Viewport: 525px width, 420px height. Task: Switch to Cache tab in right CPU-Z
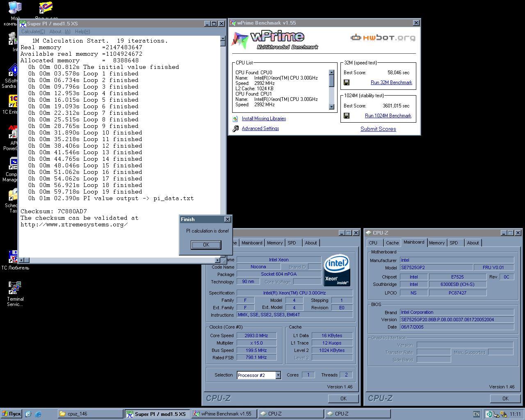tap(392, 243)
